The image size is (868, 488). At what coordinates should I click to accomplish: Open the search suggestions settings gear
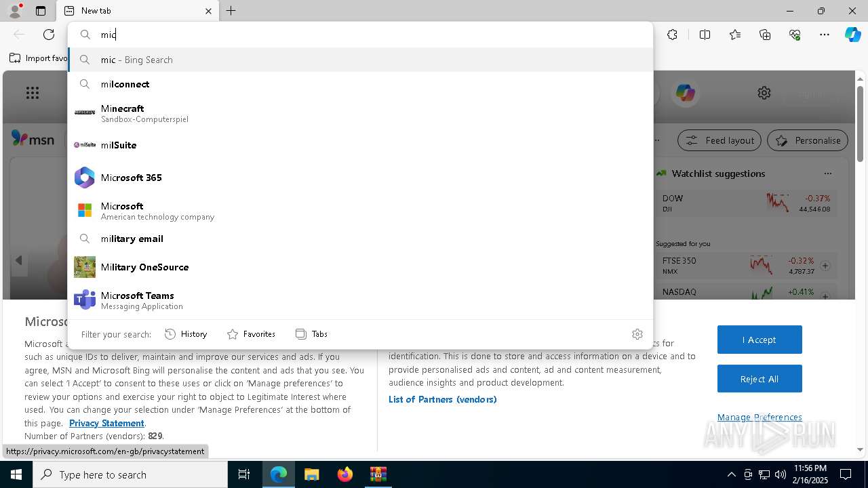[x=637, y=334]
